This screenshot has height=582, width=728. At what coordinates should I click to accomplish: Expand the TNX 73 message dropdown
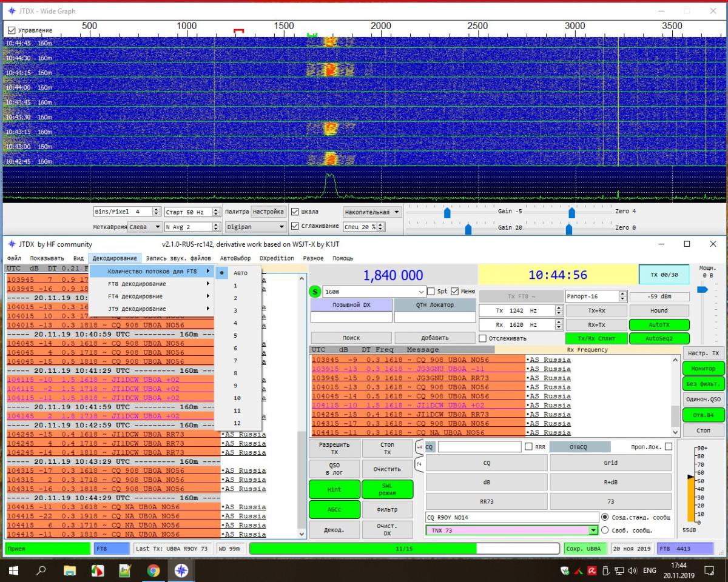point(593,530)
